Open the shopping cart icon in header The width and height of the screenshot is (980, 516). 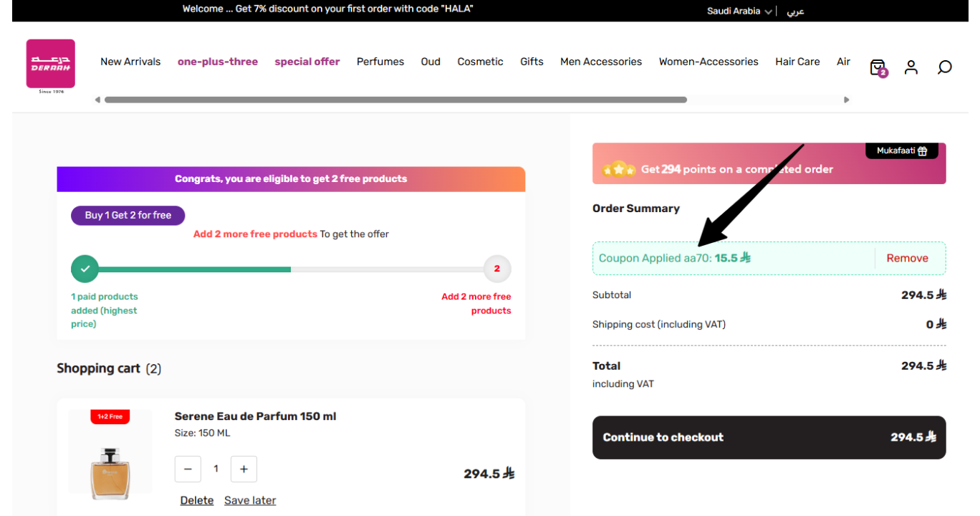pyautogui.click(x=878, y=67)
